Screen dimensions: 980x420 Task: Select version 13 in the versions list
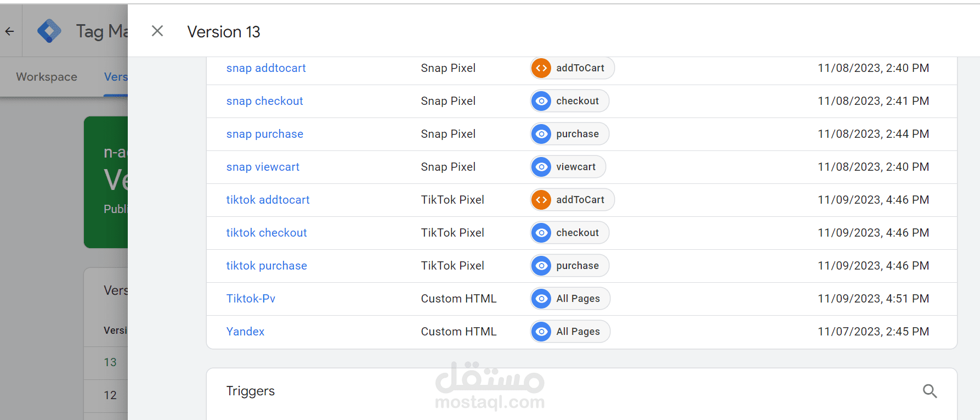pos(110,362)
